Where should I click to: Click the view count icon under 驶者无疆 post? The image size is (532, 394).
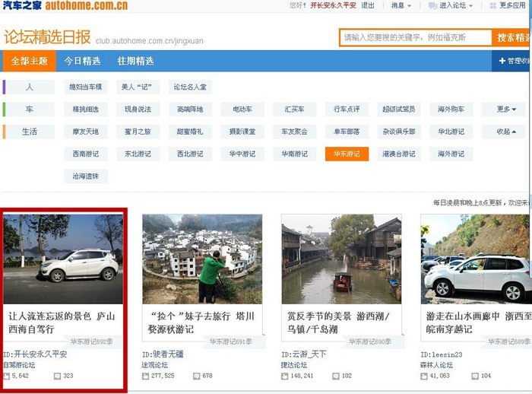click(x=147, y=376)
